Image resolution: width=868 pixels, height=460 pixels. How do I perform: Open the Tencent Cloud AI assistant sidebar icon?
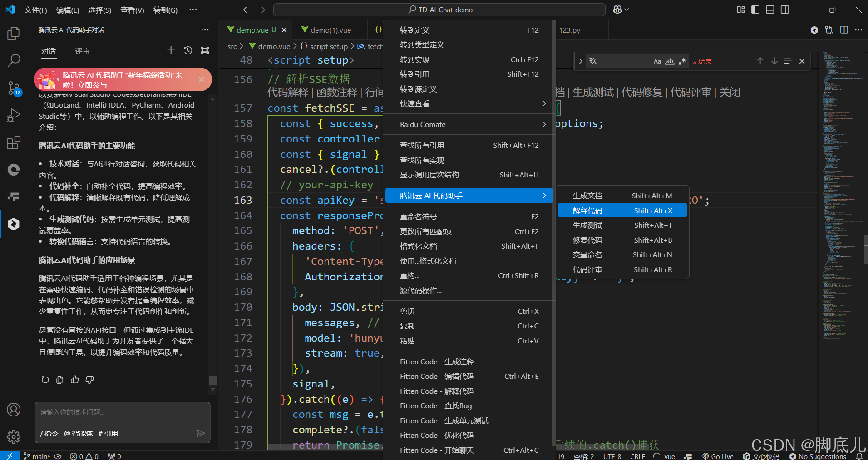tap(14, 224)
